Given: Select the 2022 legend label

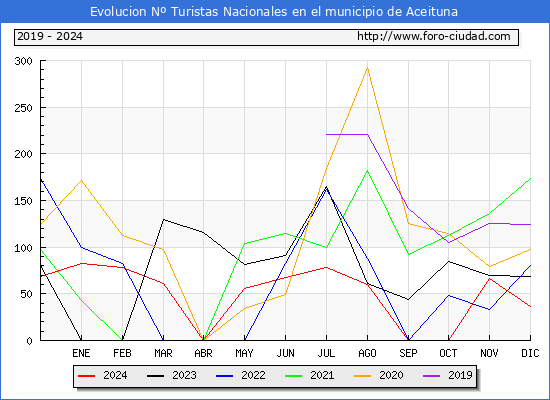Looking at the screenshot, I should coord(253,375).
